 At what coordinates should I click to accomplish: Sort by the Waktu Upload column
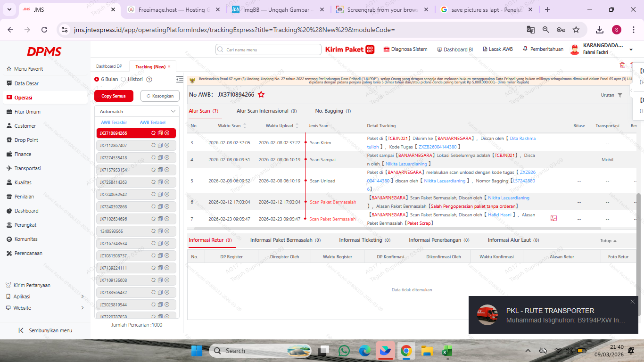pyautogui.click(x=297, y=126)
